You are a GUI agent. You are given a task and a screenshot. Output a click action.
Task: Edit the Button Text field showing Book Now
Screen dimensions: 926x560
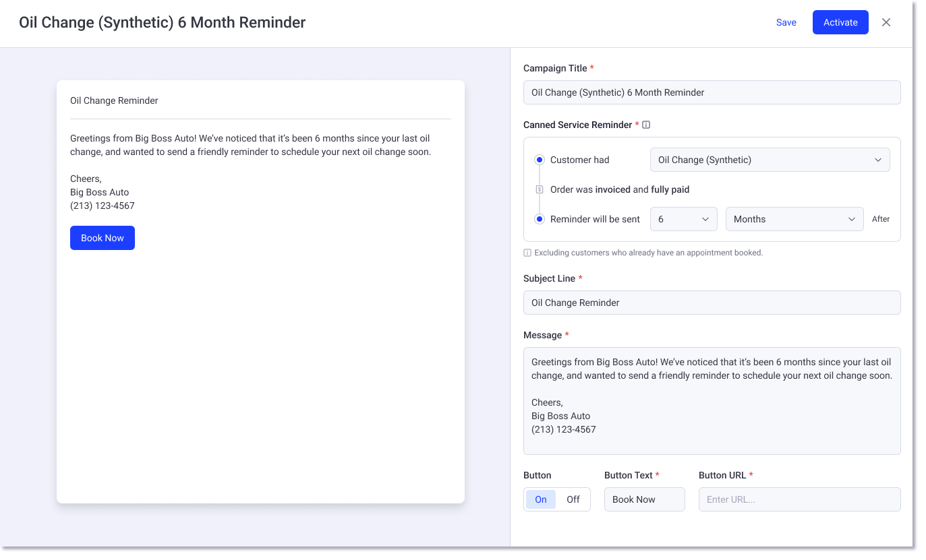pos(644,499)
